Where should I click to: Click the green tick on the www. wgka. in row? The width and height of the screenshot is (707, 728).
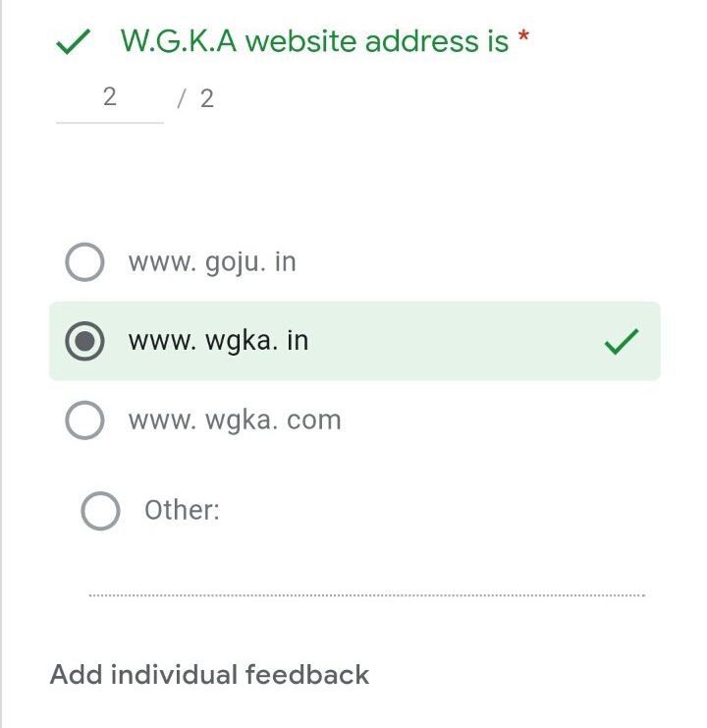click(621, 341)
